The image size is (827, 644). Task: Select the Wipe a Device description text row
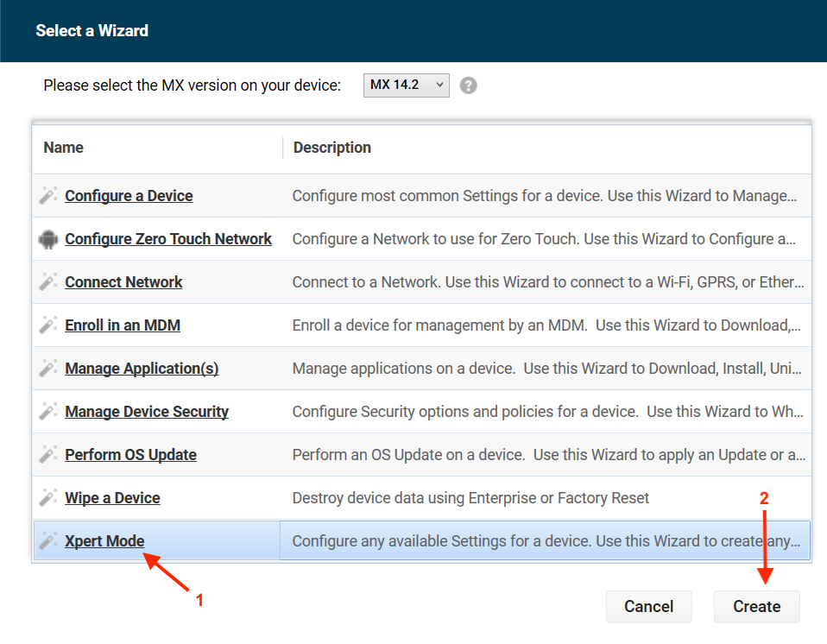point(470,498)
